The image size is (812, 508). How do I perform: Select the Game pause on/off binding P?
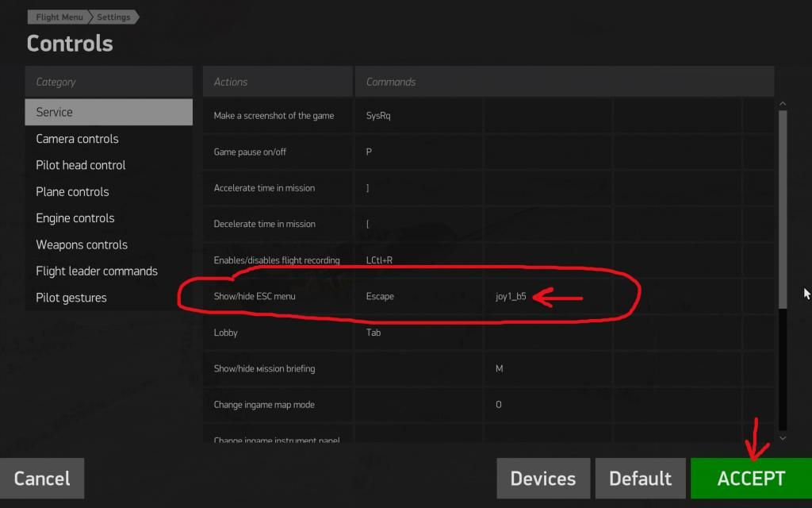click(370, 152)
